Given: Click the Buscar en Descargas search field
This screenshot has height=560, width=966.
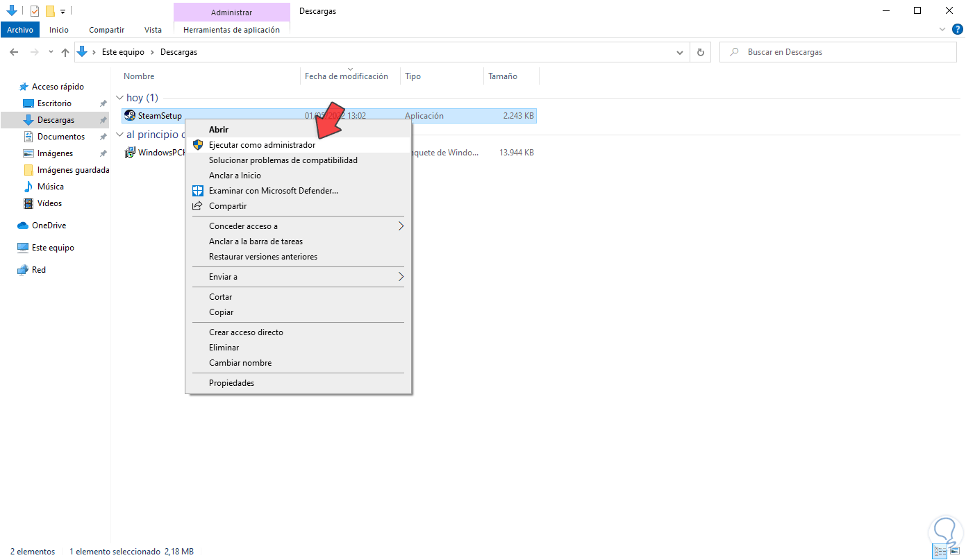Looking at the screenshot, I should [838, 52].
